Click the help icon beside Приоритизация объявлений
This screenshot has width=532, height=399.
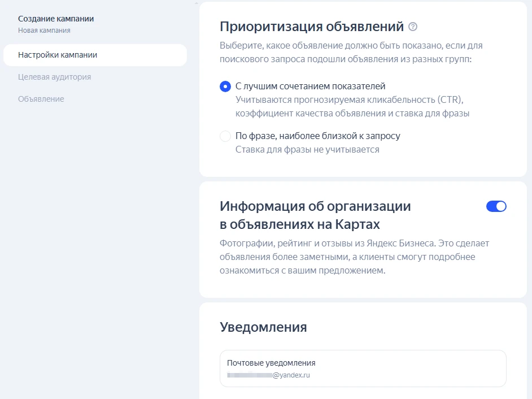(x=413, y=27)
